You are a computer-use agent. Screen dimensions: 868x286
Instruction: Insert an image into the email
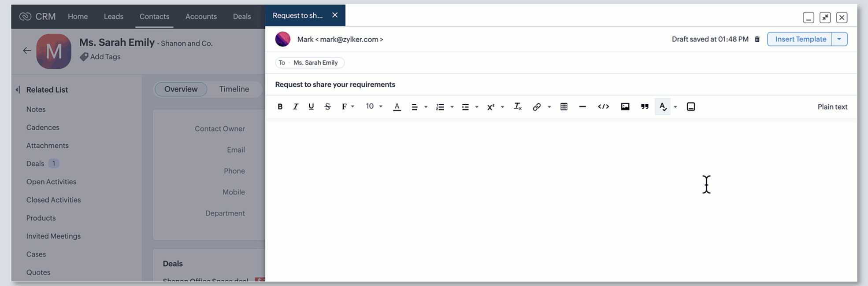[625, 106]
